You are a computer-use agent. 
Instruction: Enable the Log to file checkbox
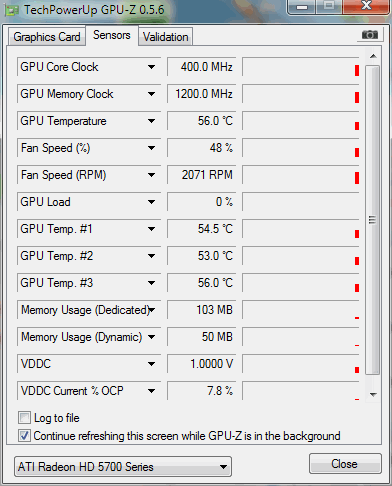tap(24, 418)
